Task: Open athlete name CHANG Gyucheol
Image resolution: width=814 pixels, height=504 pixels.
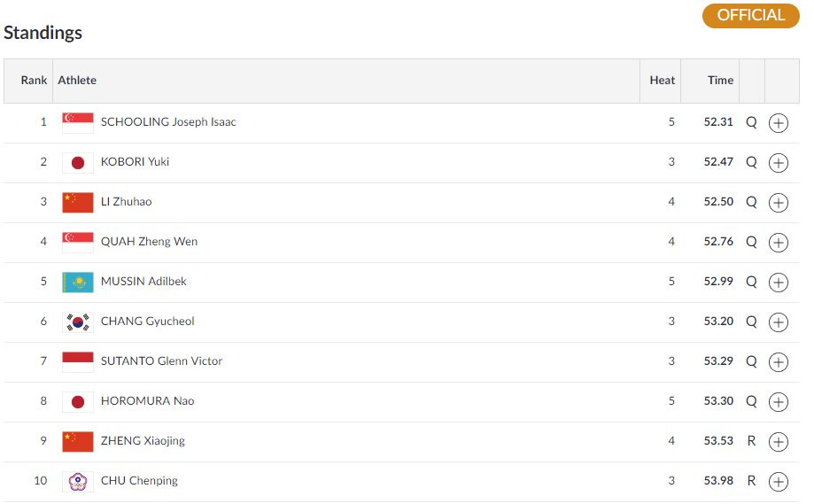Action: [x=147, y=322]
